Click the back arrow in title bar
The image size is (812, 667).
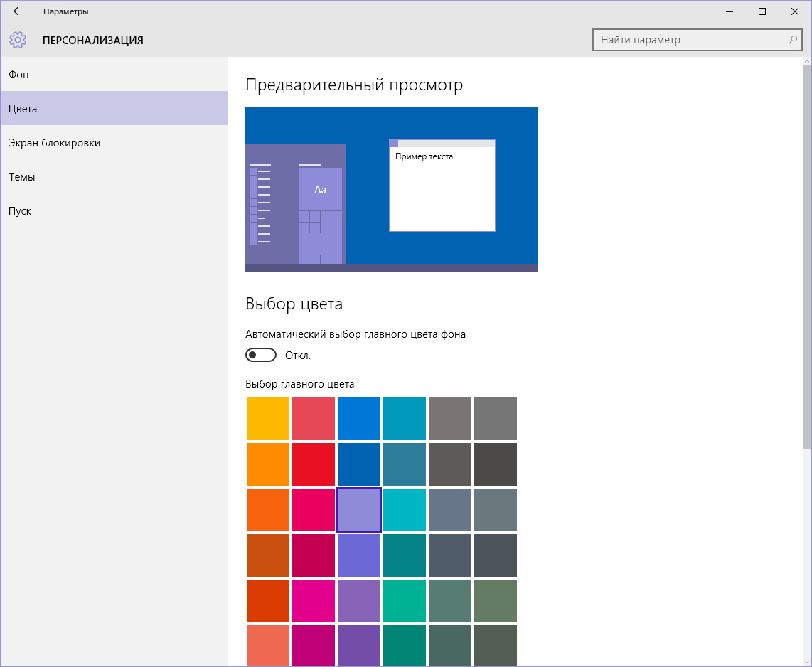[x=18, y=11]
